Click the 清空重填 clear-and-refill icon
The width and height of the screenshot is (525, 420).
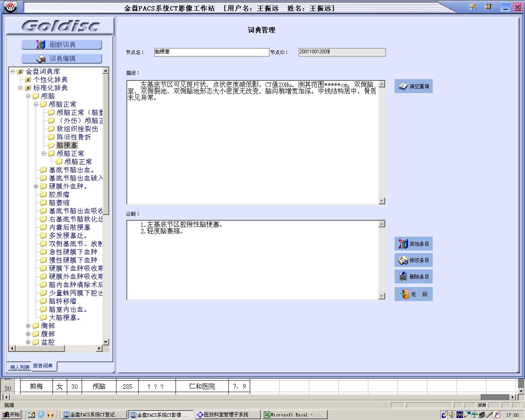point(403,86)
